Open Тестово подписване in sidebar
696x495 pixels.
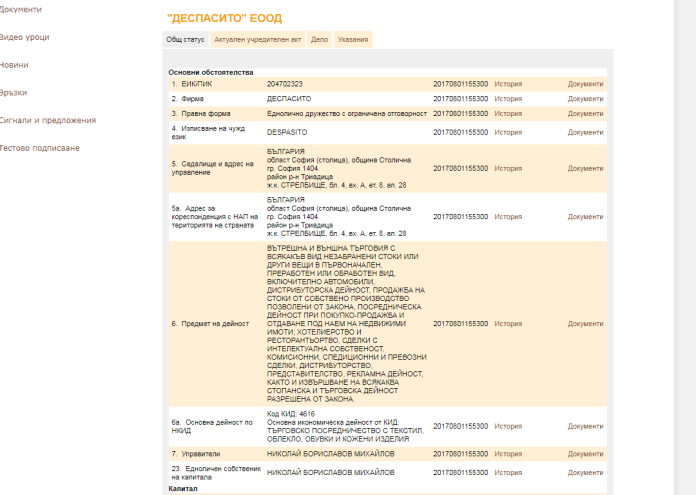pyautogui.click(x=39, y=148)
